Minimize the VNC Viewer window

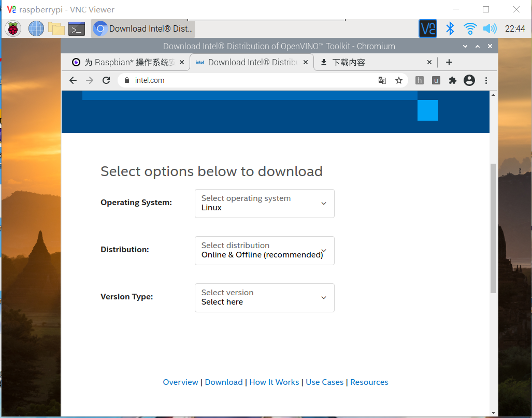pos(456,9)
